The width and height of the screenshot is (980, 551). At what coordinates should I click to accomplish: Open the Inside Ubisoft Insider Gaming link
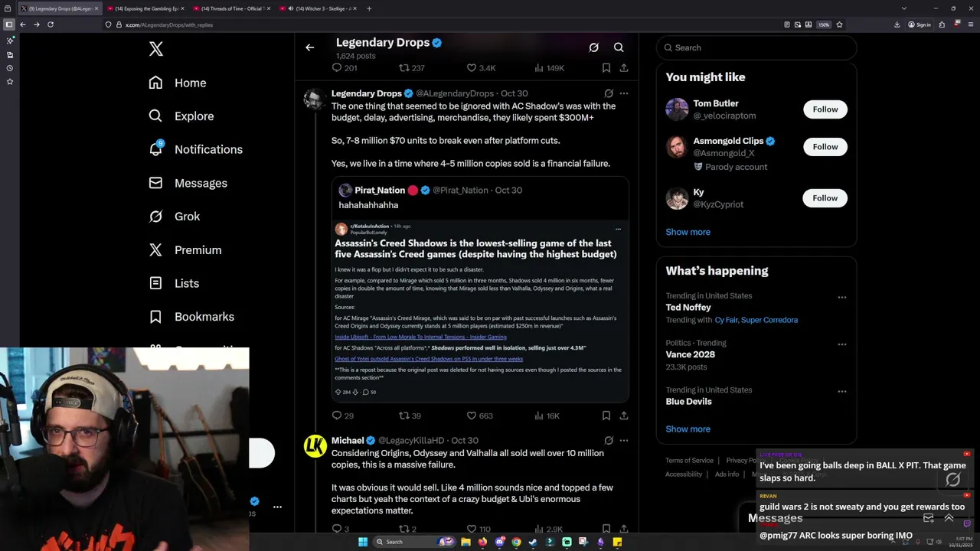click(x=420, y=337)
